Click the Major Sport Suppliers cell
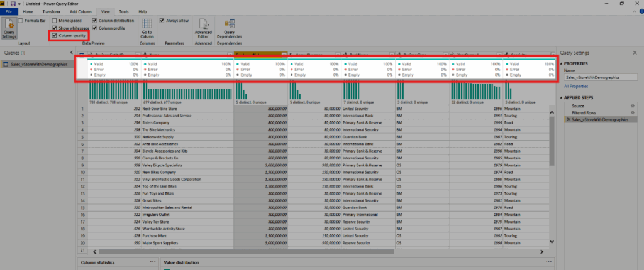Image resolution: width=644 pixels, height=270 pixels. (x=187, y=243)
